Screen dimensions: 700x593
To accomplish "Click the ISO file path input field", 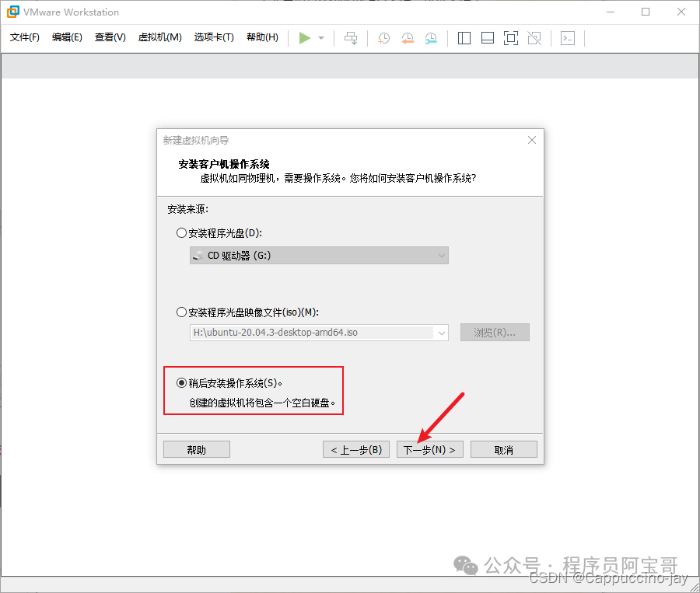I will click(x=313, y=333).
